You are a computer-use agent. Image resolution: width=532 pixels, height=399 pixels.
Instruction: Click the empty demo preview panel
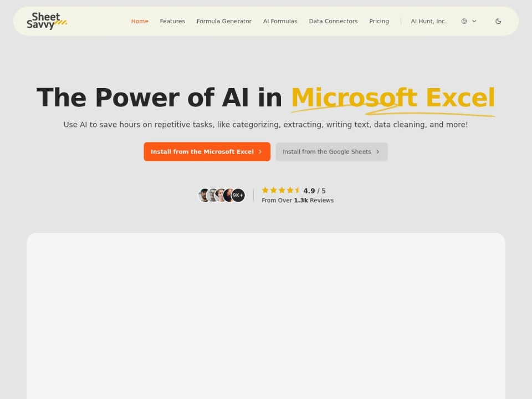266,315
